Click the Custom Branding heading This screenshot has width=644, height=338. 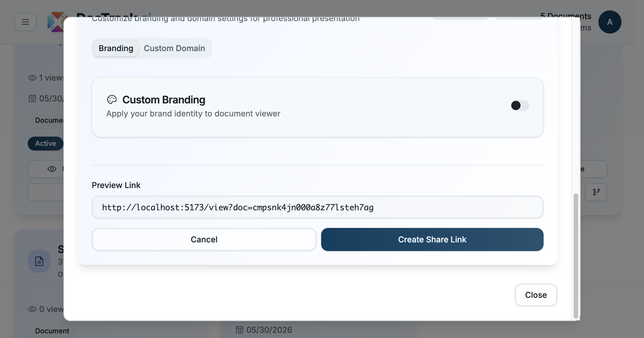tap(164, 100)
